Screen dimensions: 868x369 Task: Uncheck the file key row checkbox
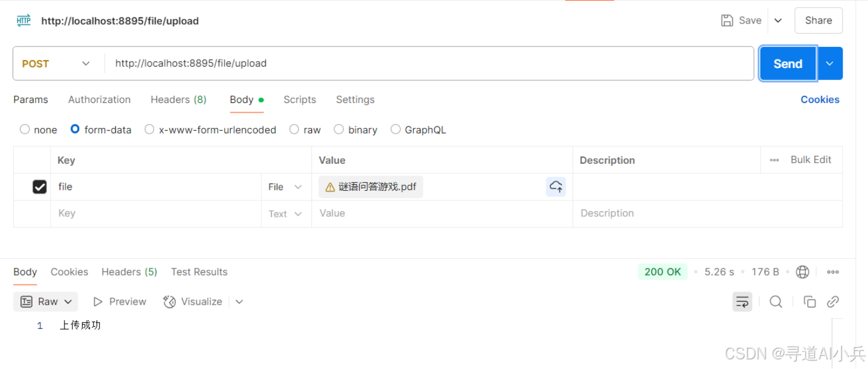click(39, 187)
